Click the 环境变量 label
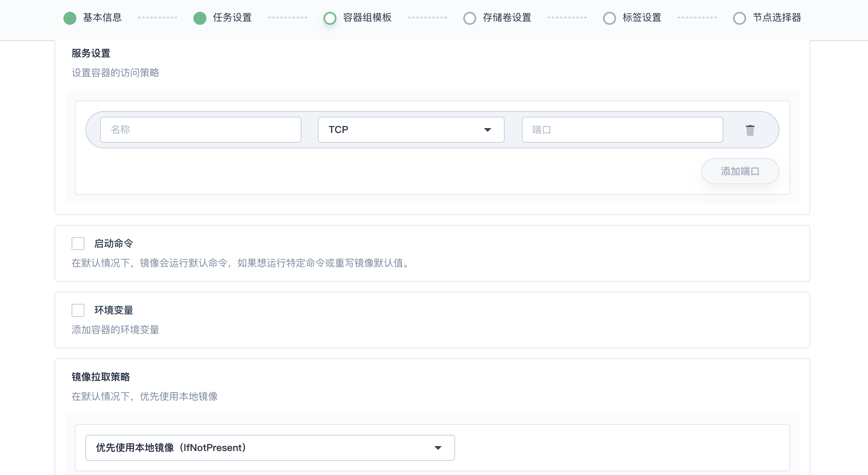This screenshot has height=475, width=868. click(114, 310)
